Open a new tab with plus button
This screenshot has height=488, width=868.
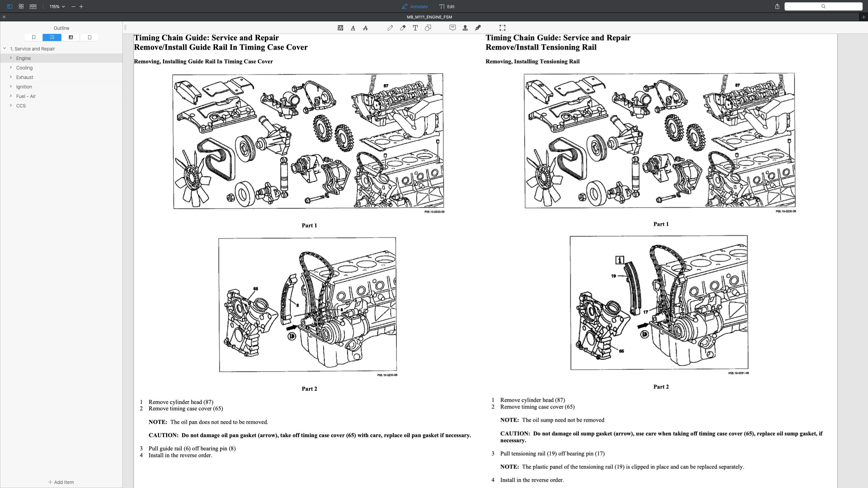[864, 17]
